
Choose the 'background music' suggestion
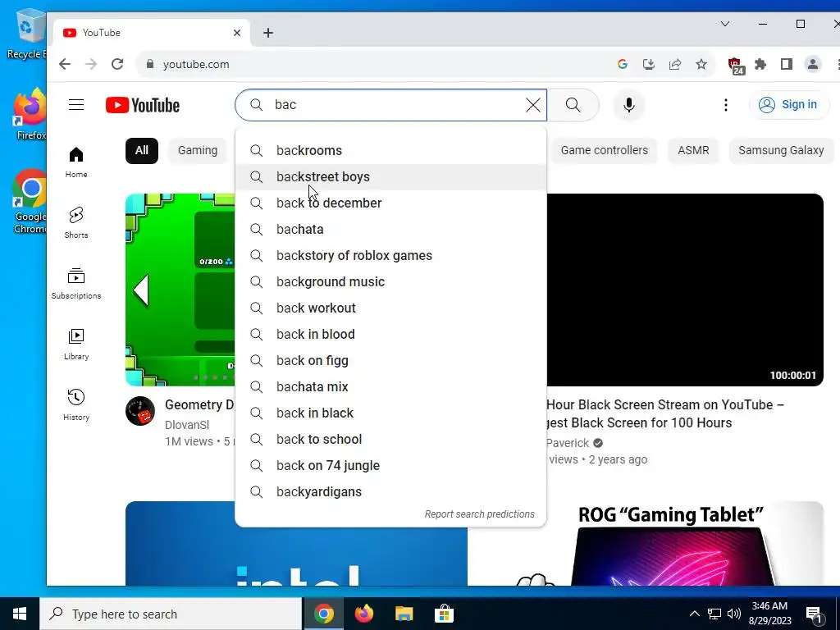[x=390, y=282]
